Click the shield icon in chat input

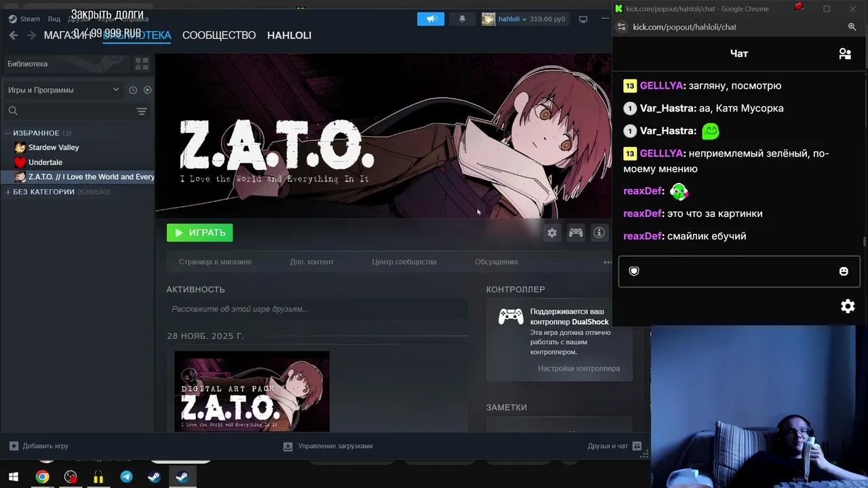coord(634,271)
